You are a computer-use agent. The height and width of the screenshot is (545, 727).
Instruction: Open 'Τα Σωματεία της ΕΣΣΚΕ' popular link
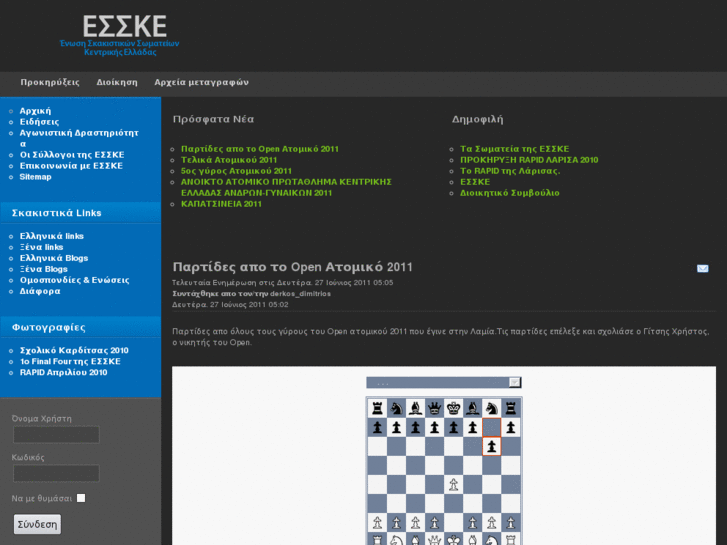(515, 149)
